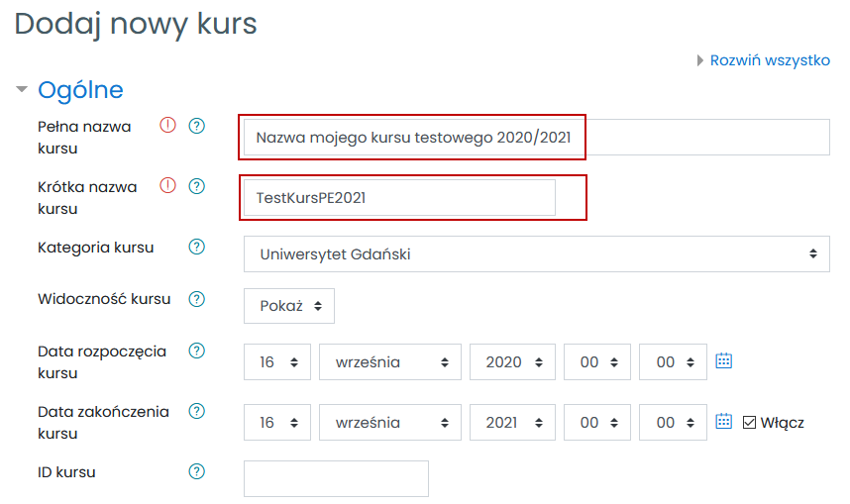
Task: Open calendar picker for course end date
Action: pos(724,422)
